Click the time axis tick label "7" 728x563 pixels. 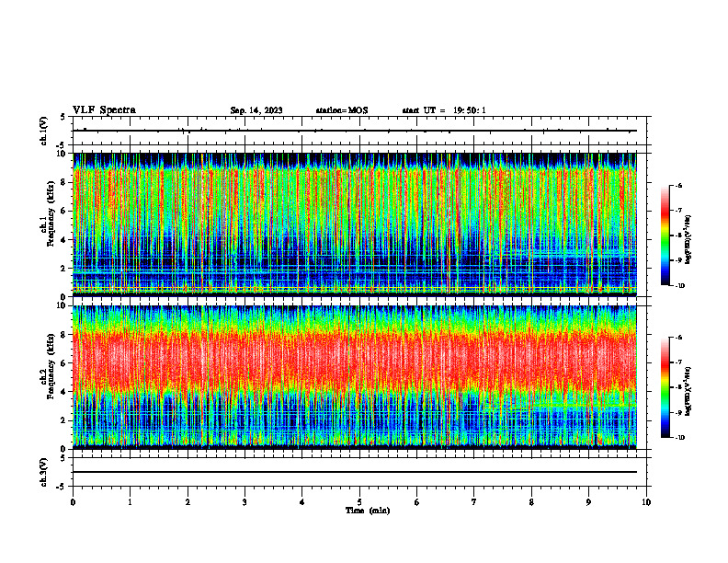474,502
